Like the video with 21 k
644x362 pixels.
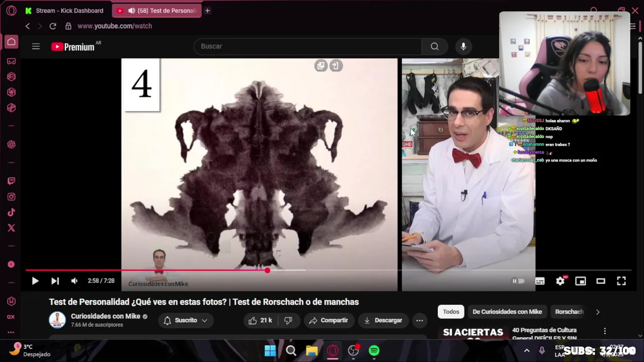260,320
